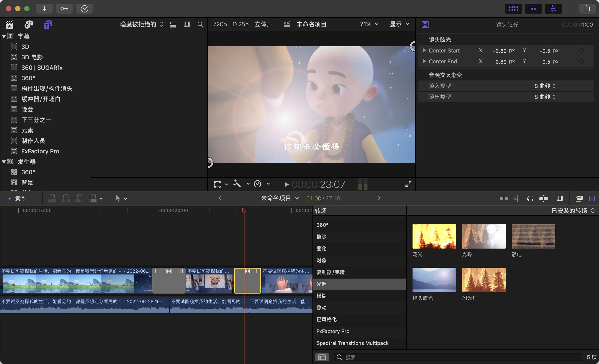The height and width of the screenshot is (364, 599).
Task: Open Spectral Transitions Multipack category
Action: coord(352,343)
